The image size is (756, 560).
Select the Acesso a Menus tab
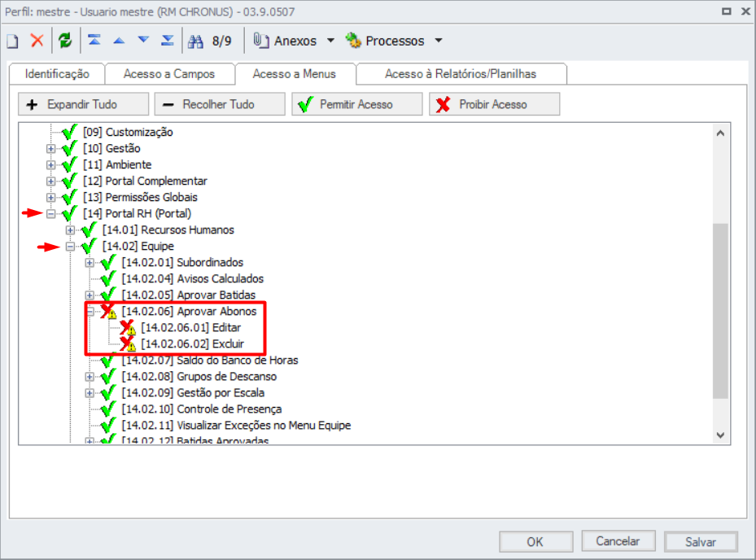(294, 74)
